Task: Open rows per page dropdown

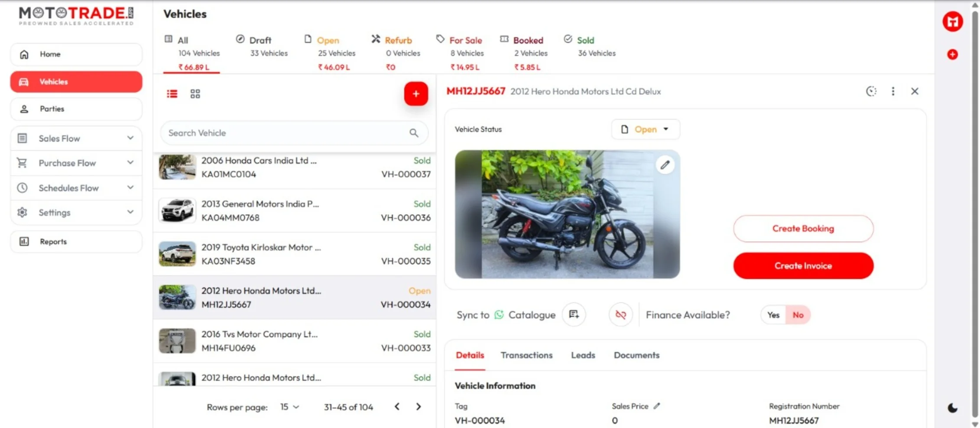Action: click(290, 407)
